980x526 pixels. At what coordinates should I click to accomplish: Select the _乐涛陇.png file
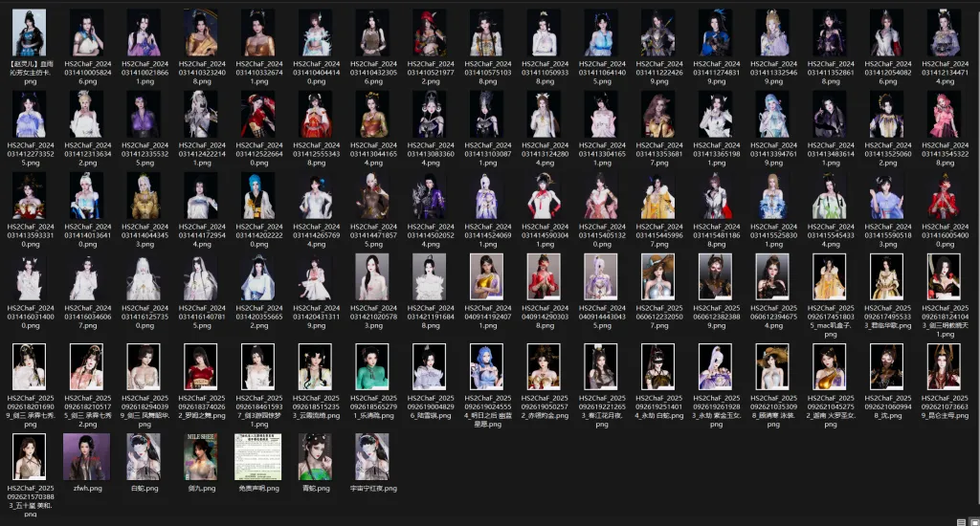coord(373,366)
